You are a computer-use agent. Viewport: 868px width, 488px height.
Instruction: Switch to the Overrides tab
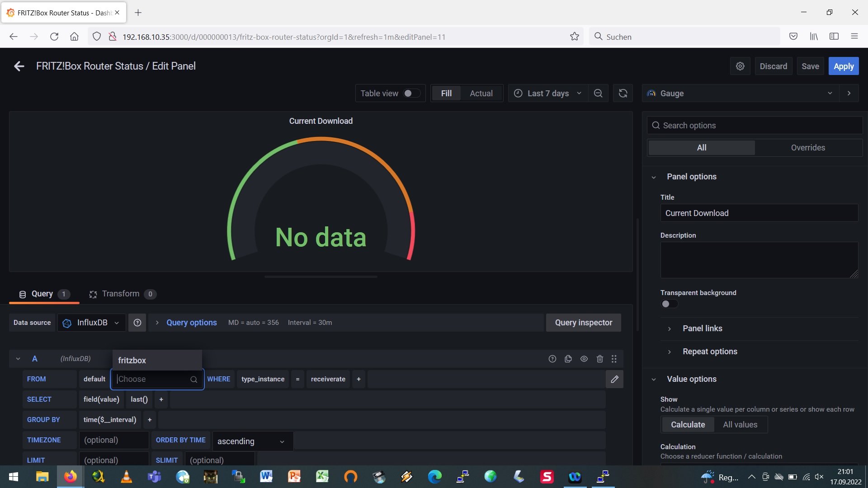pyautogui.click(x=808, y=148)
